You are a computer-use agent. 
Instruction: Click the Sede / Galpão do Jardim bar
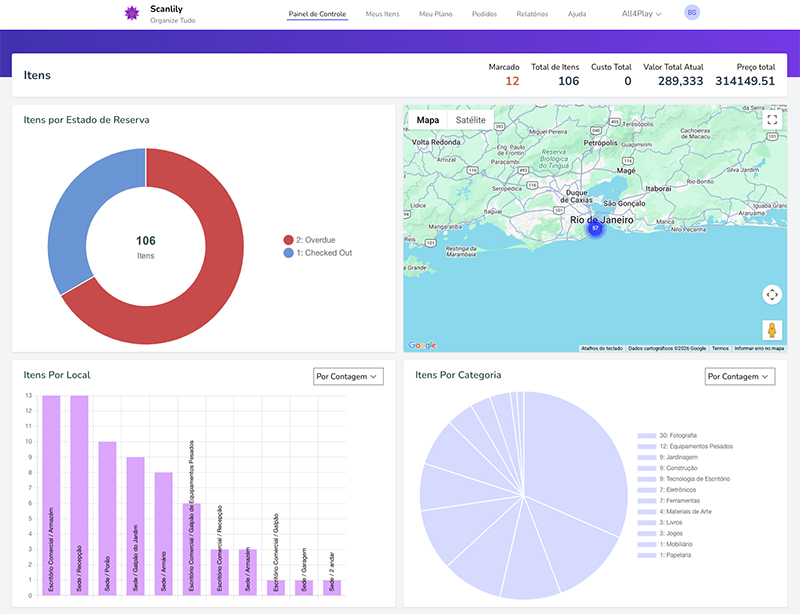tap(135, 526)
